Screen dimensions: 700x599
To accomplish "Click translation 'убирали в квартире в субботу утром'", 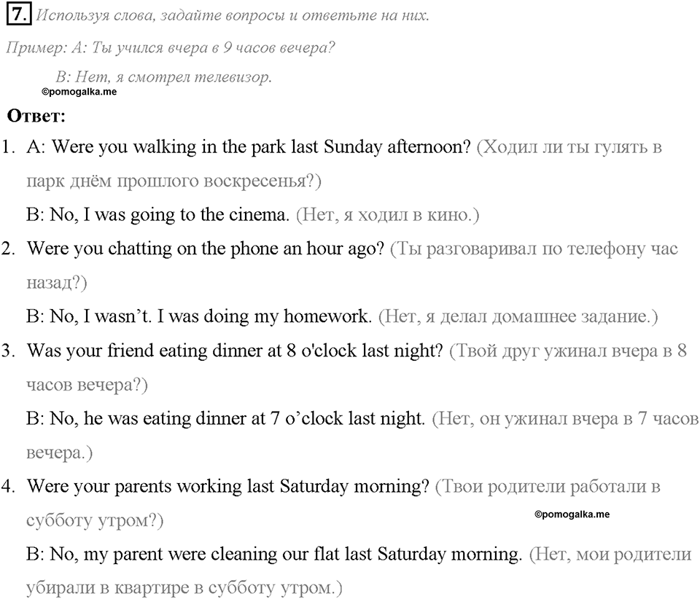I will pos(184,588).
